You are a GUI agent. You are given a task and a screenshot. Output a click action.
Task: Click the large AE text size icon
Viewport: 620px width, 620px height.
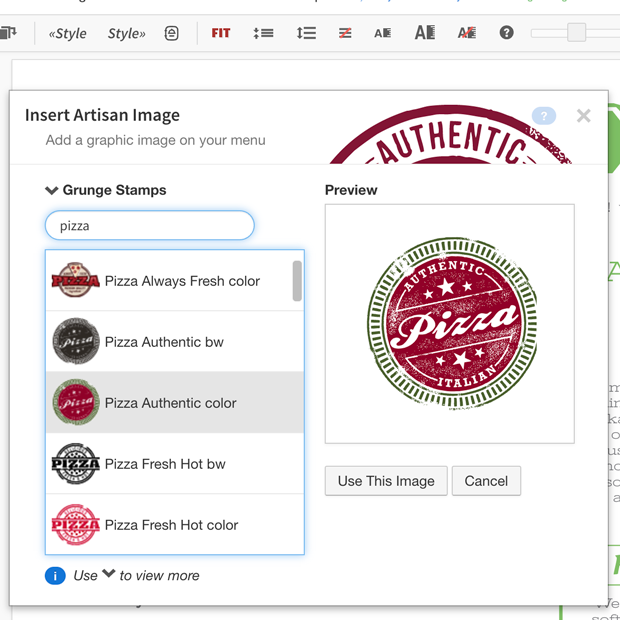(425, 33)
